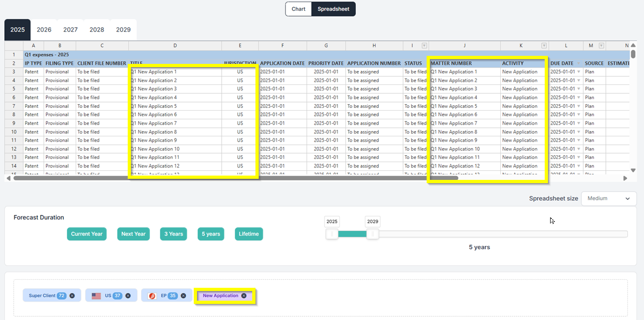
Task: Open filter icon on column I header
Action: 425,46
